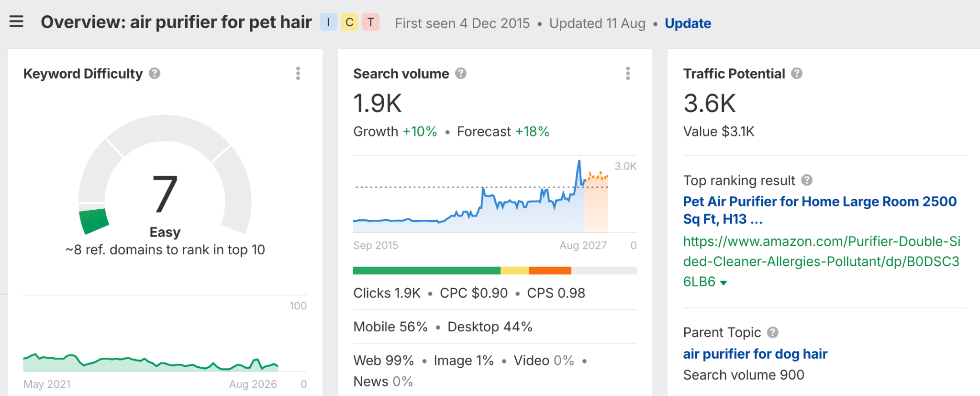
Task: Open the Keyword Difficulty card options menu
Action: [298, 73]
